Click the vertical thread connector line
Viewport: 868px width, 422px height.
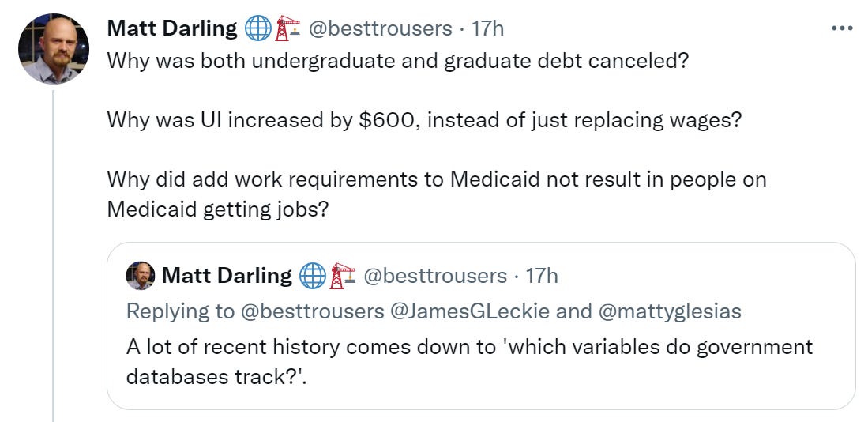54,254
